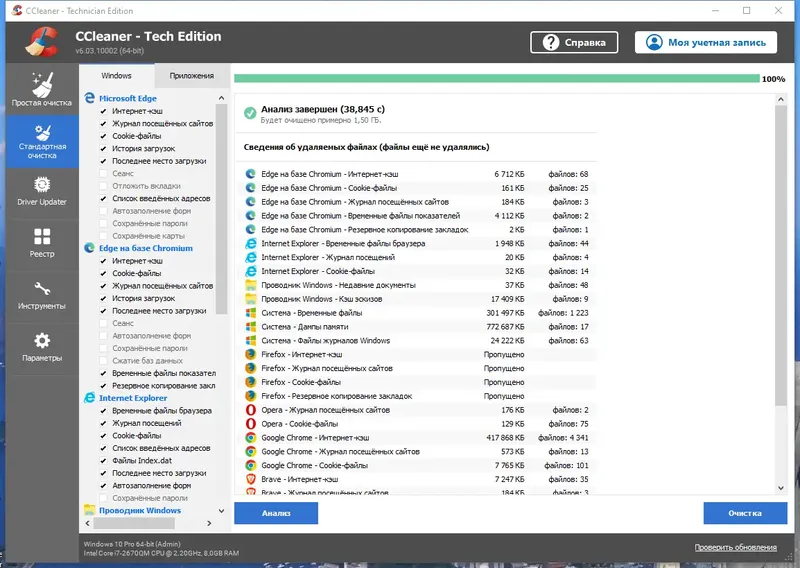This screenshot has width=800, height=568.
Task: Open the Реестр section
Action: tap(42, 243)
